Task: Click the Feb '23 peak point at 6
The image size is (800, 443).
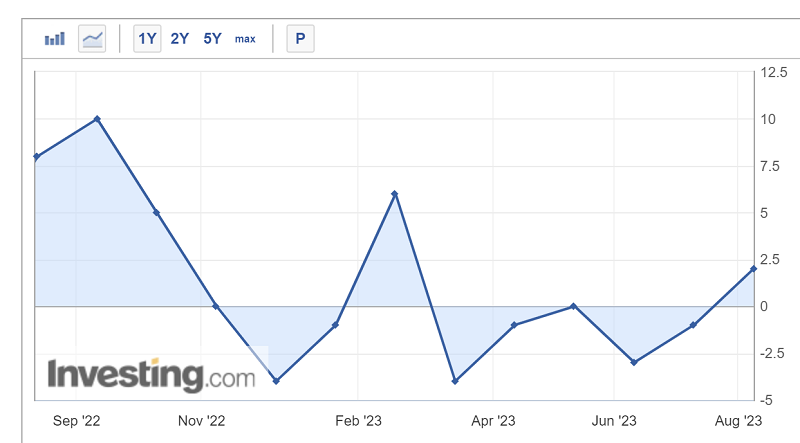Action: [395, 194]
